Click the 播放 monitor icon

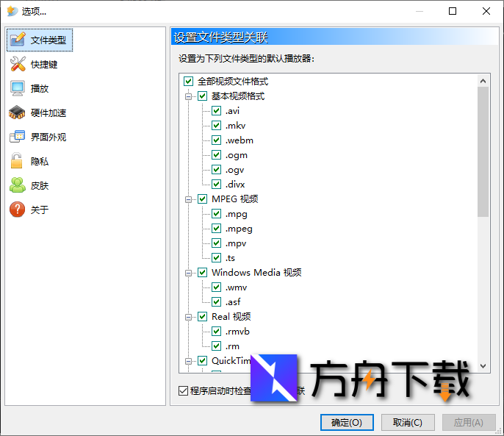(x=18, y=88)
